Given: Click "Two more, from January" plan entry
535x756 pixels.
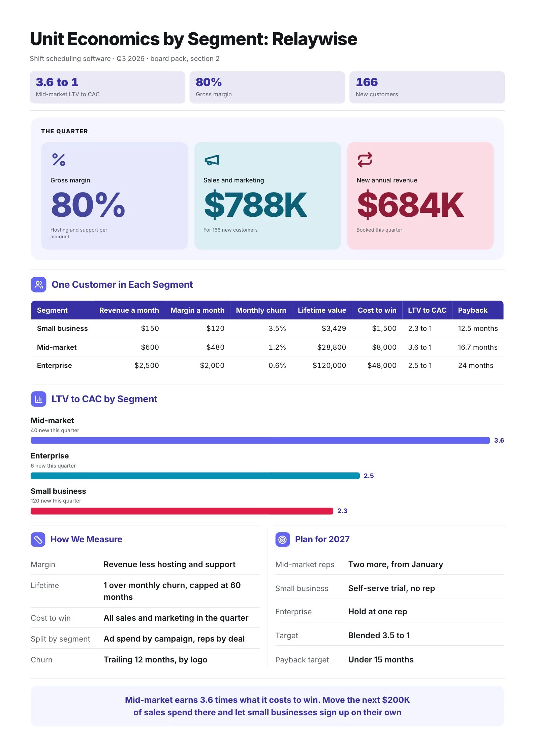Looking at the screenshot, I should pyautogui.click(x=396, y=564).
